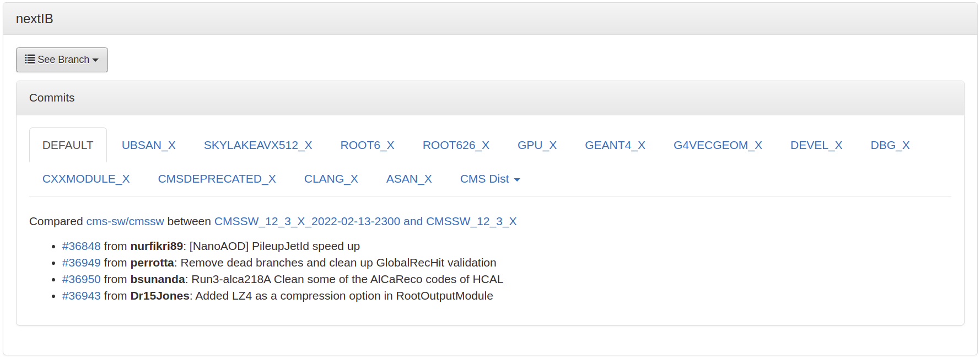
Task: Select the CMSDEPRECATED_X tab
Action: coord(217,179)
